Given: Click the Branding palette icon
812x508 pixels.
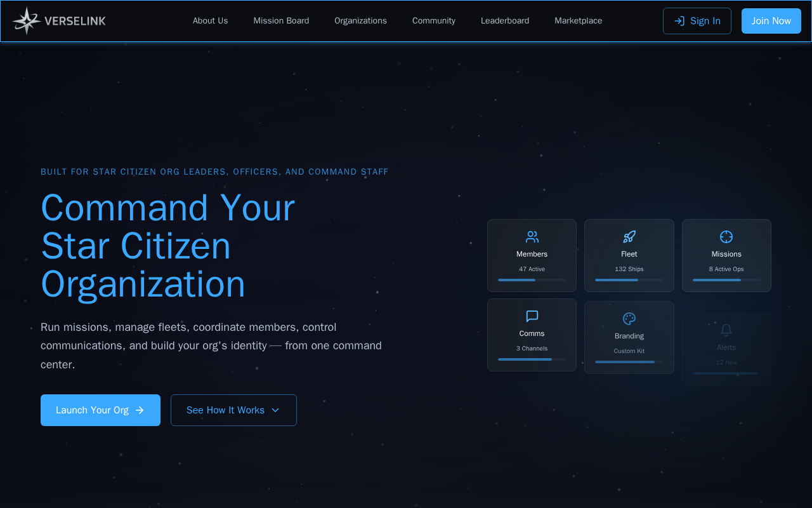Looking at the screenshot, I should 629,319.
